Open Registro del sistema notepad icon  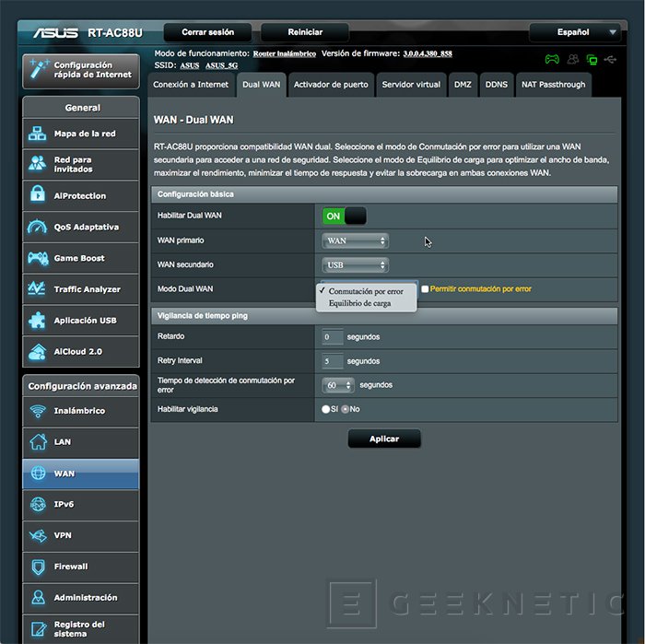(x=39, y=629)
